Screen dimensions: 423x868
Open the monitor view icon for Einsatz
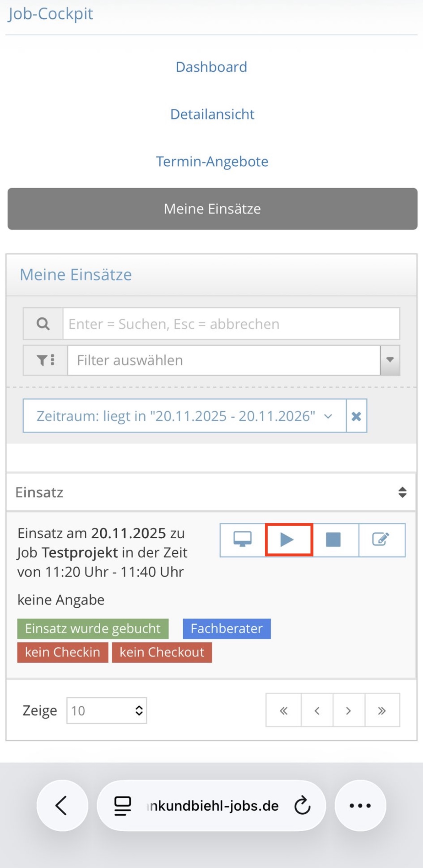243,540
